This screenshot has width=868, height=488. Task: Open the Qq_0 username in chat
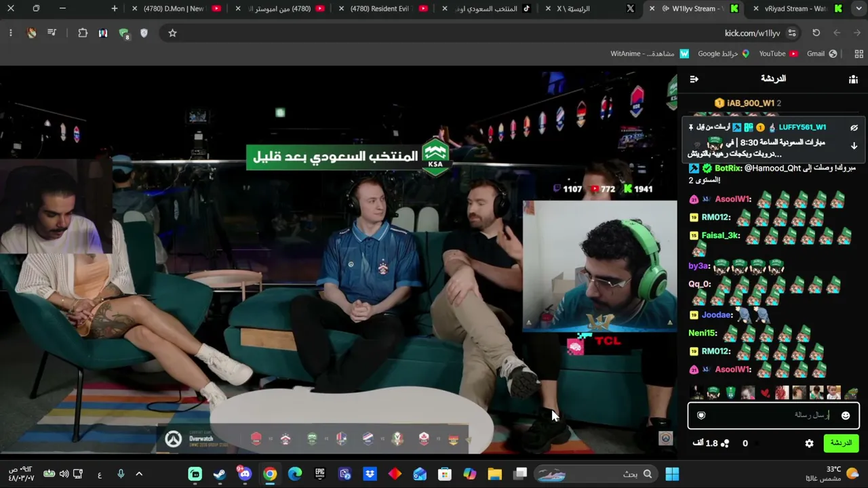(699, 284)
